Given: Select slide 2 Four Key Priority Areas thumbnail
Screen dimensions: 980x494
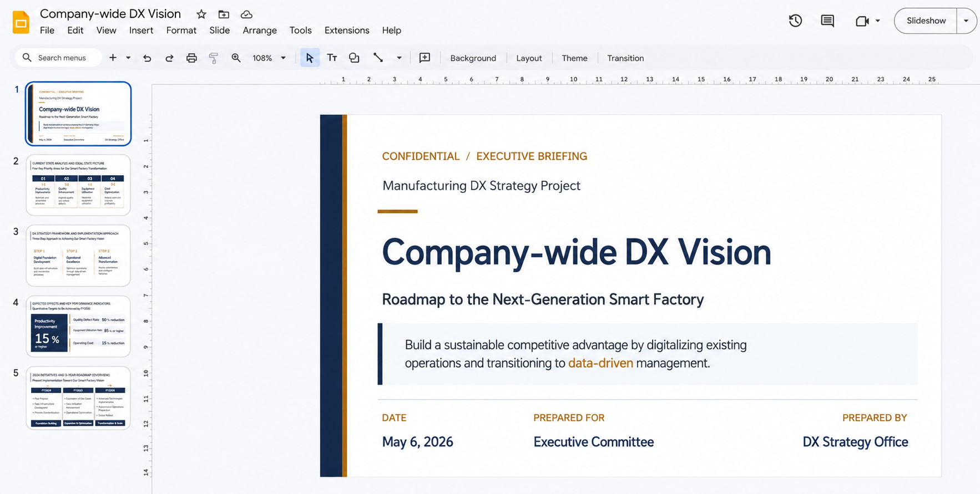Looking at the screenshot, I should (x=78, y=185).
